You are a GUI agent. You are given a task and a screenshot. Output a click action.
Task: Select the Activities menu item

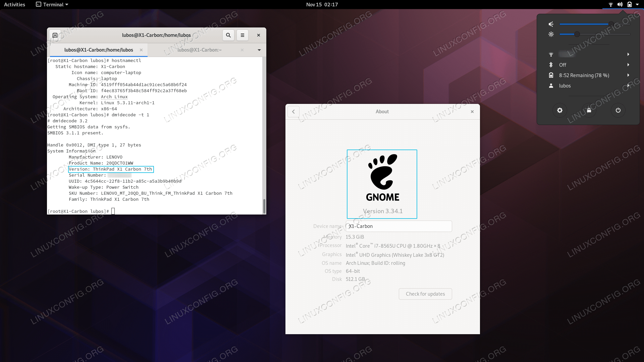(x=15, y=4)
